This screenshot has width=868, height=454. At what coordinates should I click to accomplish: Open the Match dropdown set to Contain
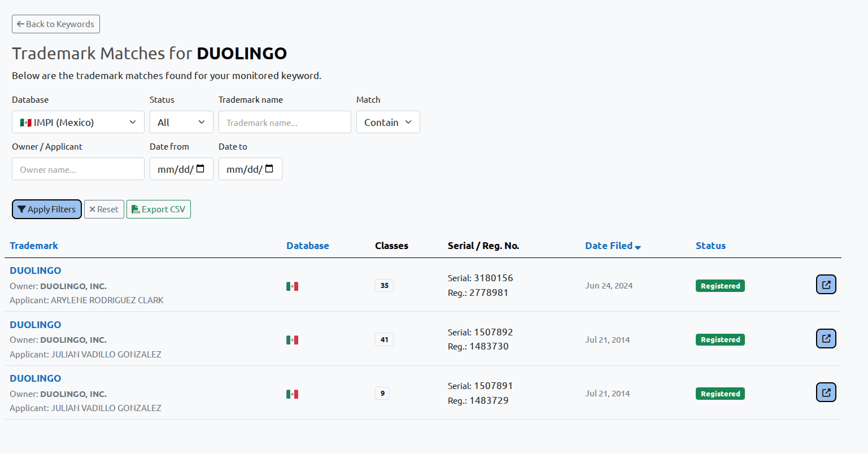[x=387, y=123]
